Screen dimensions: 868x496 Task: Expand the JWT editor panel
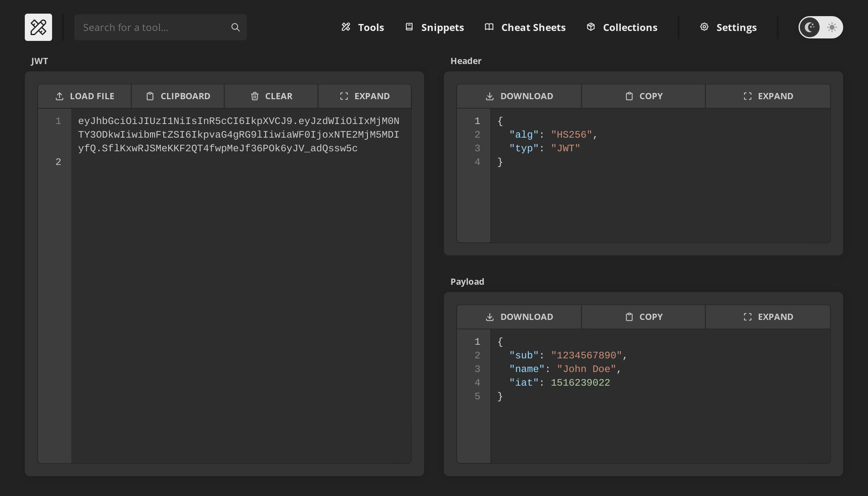tap(365, 96)
